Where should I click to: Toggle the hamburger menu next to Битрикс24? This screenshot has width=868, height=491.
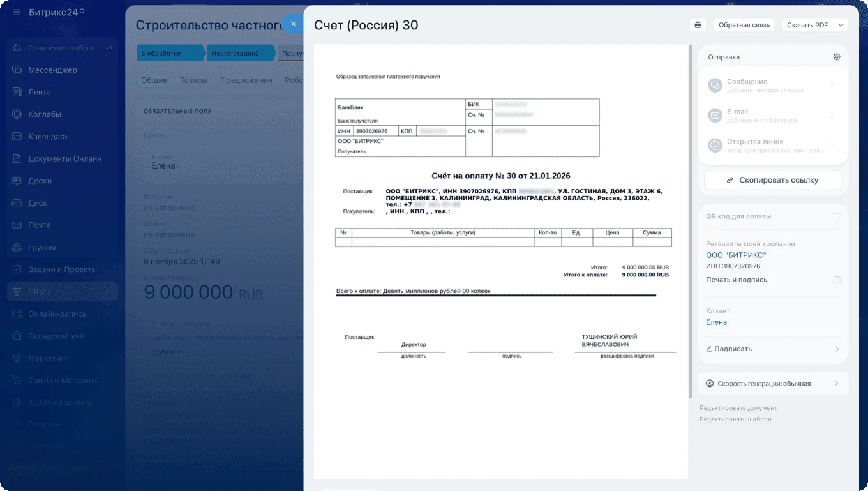[x=17, y=12]
